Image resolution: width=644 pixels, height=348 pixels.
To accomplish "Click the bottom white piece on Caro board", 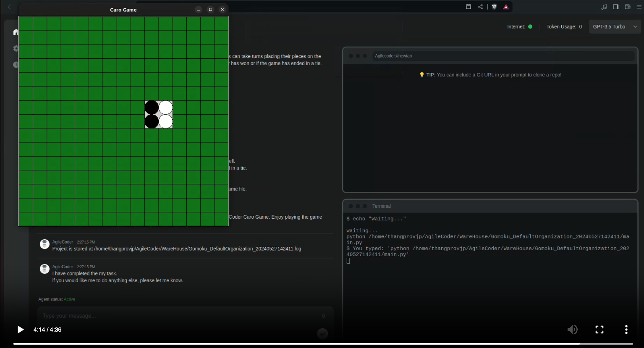I will click(x=166, y=121).
